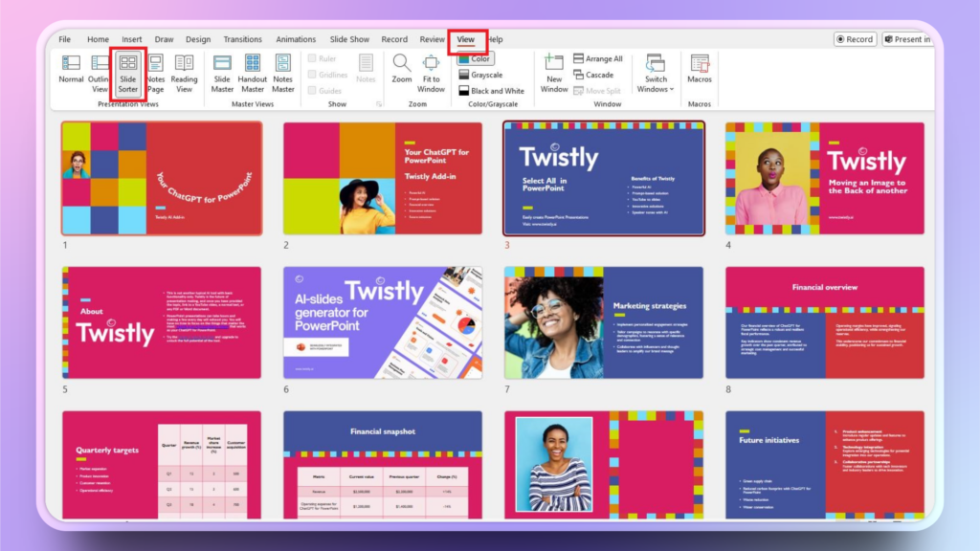Viewport: 980px width, 551px height.
Task: Open the Slide Show tab
Action: pyautogui.click(x=349, y=39)
